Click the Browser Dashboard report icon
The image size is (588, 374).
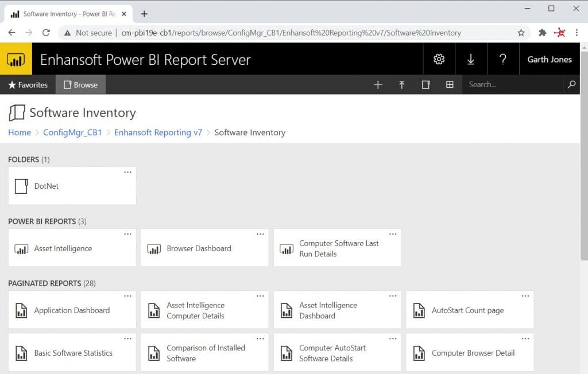coord(154,248)
